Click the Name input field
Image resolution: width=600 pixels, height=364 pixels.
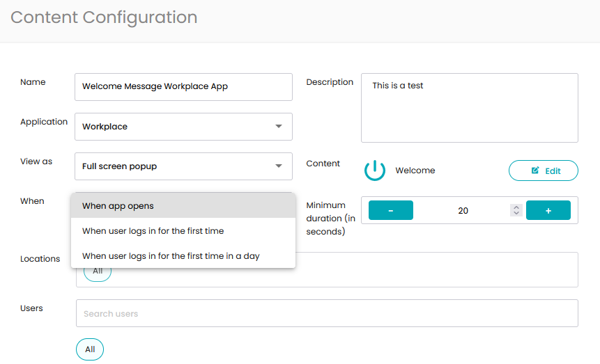(183, 87)
